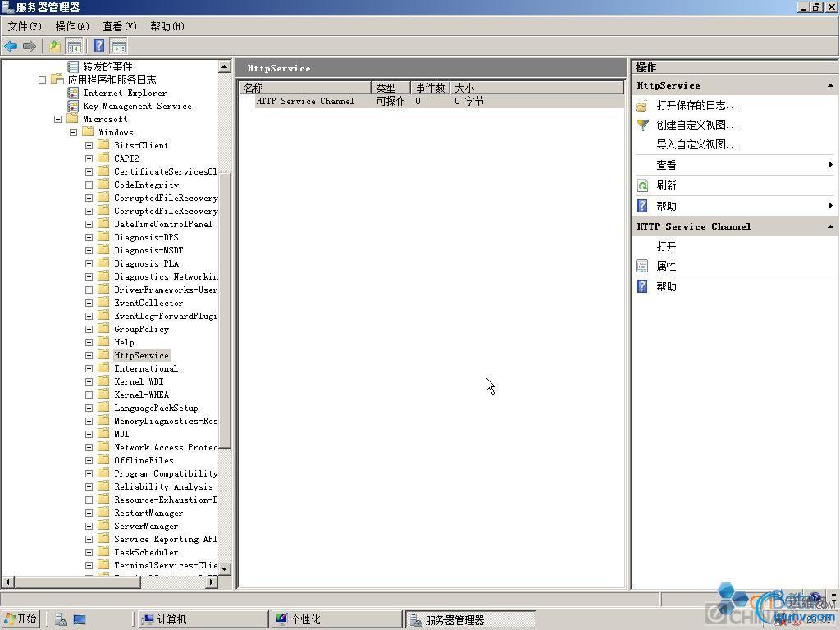The height and width of the screenshot is (630, 840).
Task: Click tree horizontal scrollbar left arrow
Action: point(7,582)
